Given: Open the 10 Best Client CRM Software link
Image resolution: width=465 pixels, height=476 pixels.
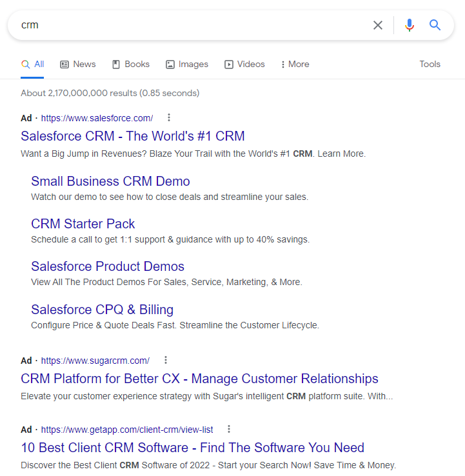Looking at the screenshot, I should [x=192, y=448].
